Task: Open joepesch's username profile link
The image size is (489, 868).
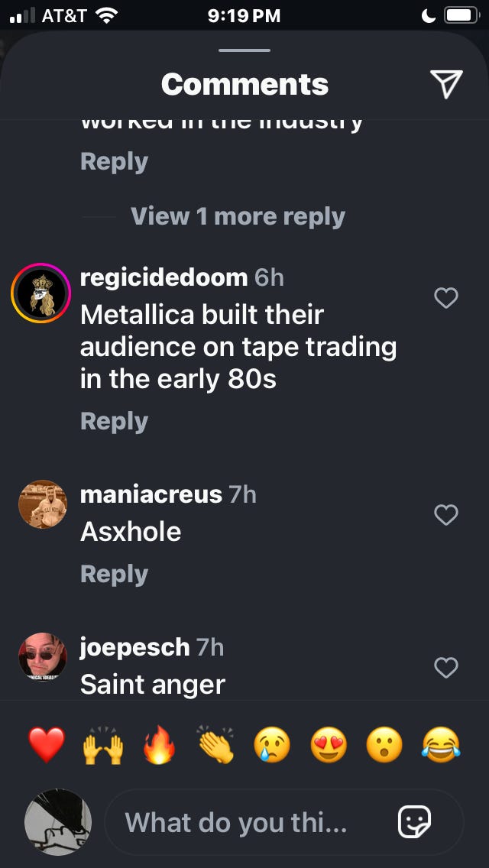Action: click(134, 646)
